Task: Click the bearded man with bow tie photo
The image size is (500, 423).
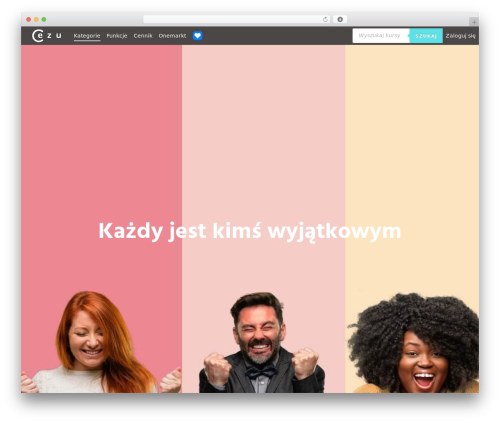Action: 262,342
